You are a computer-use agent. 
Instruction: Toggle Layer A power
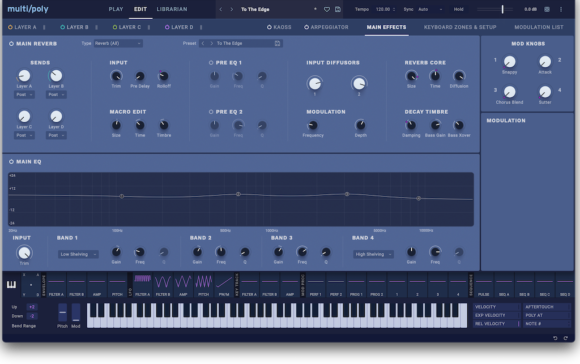pyautogui.click(x=10, y=27)
